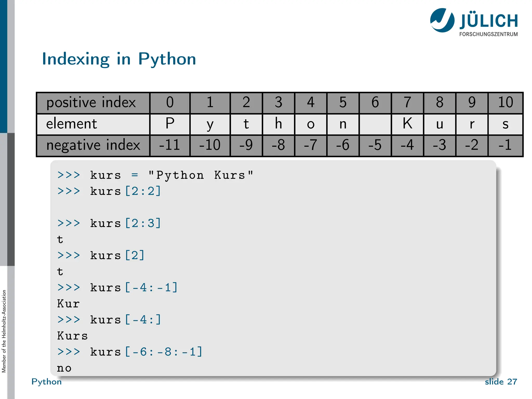Click code line kurs[-6:-8:-1]
Viewport: 532px width, 399px height.
point(130,352)
